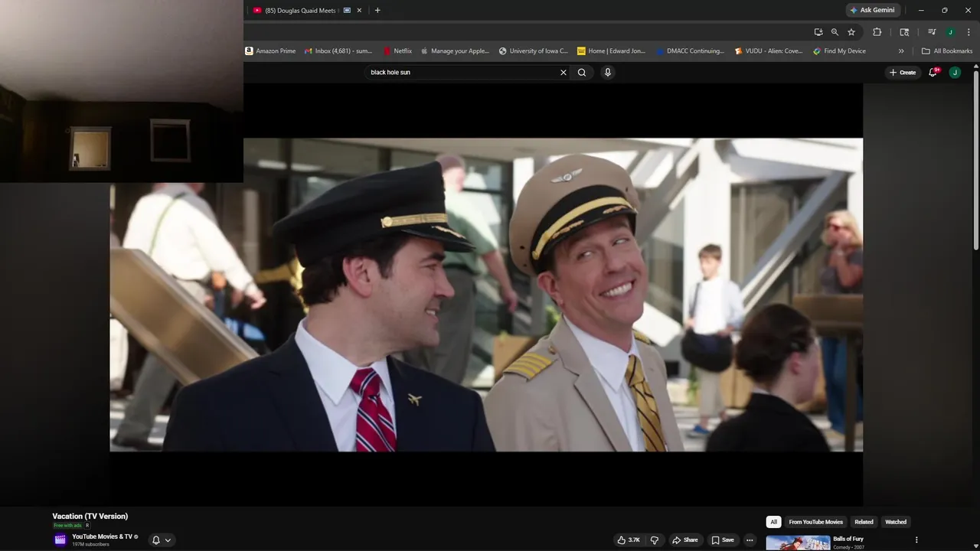
Task: Select the All filter chip
Action: coord(773,522)
